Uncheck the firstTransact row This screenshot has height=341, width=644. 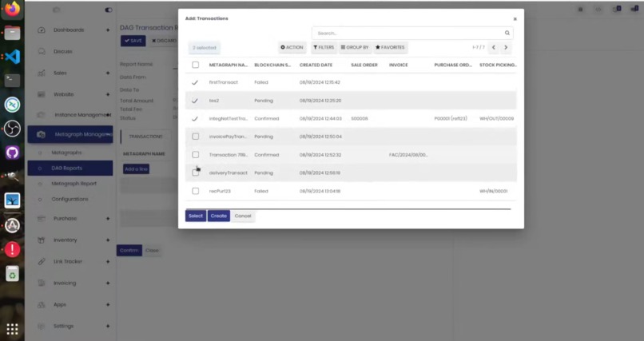[x=195, y=82]
